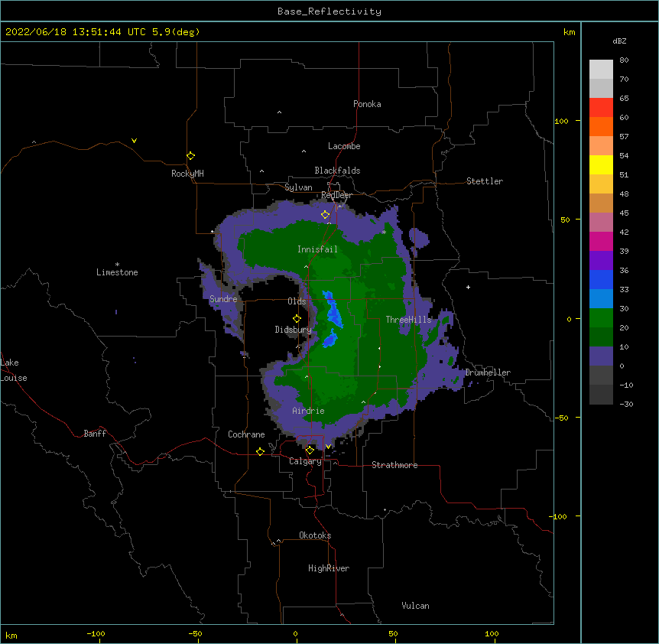Viewport: 659px width, 644px height.
Task: Click the yellow diamond marker above Calgary
Action: click(x=310, y=450)
